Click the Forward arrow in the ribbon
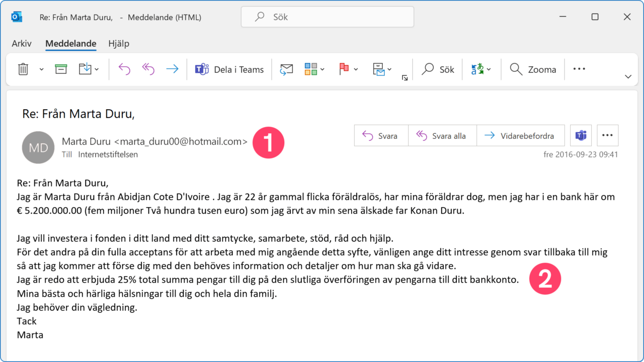Image resolution: width=644 pixels, height=362 pixels. point(172,69)
